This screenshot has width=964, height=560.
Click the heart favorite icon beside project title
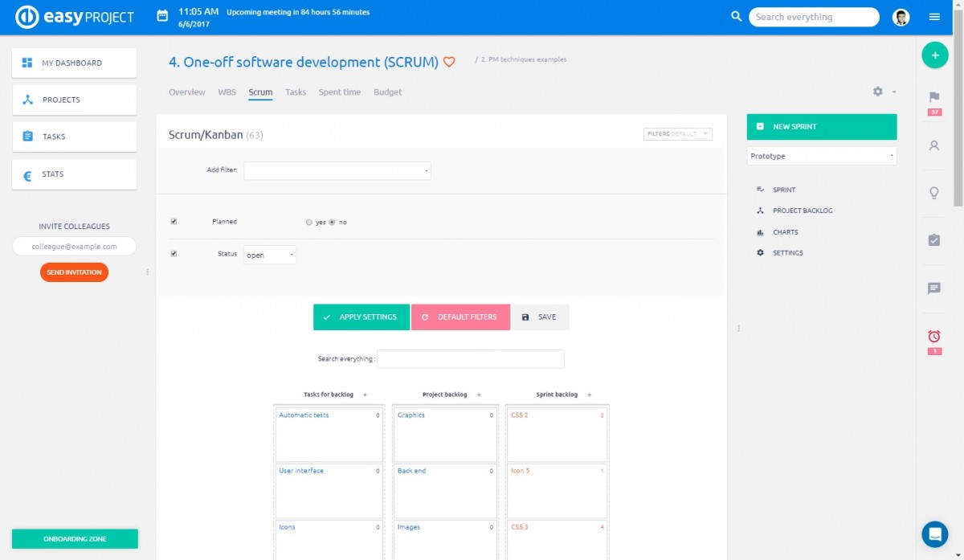point(449,62)
